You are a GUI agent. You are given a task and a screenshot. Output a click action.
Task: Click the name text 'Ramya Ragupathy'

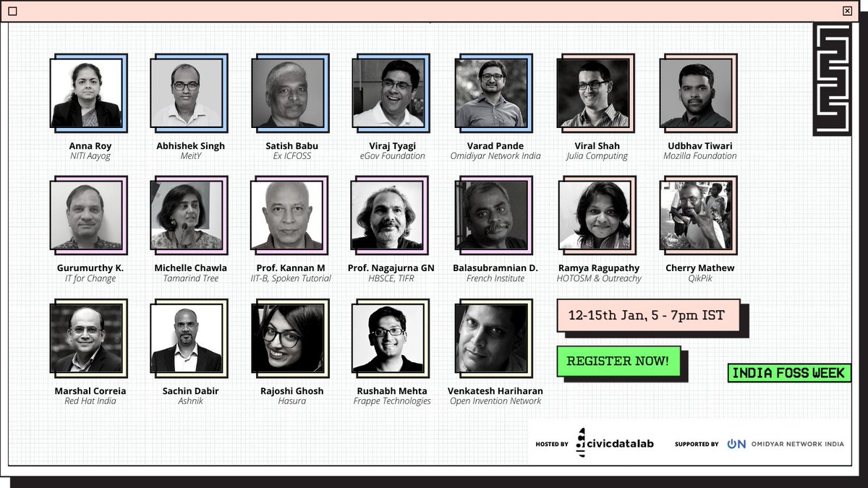click(x=599, y=267)
